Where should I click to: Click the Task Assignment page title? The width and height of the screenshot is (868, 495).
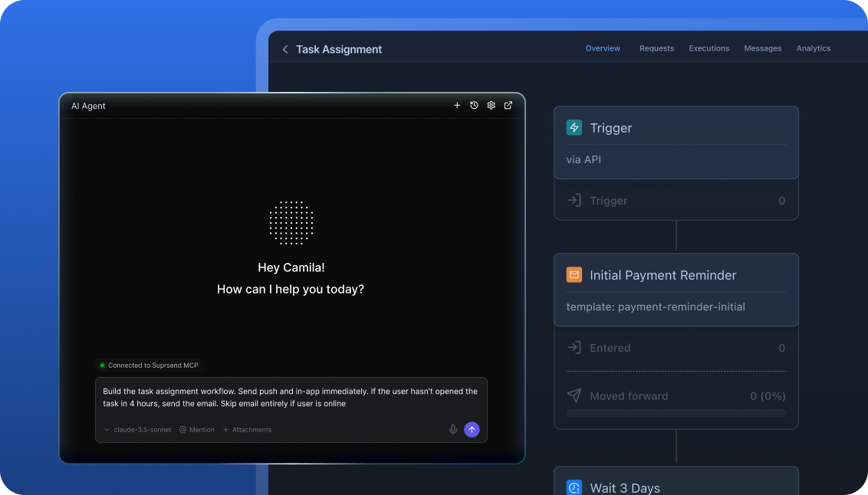click(x=339, y=49)
